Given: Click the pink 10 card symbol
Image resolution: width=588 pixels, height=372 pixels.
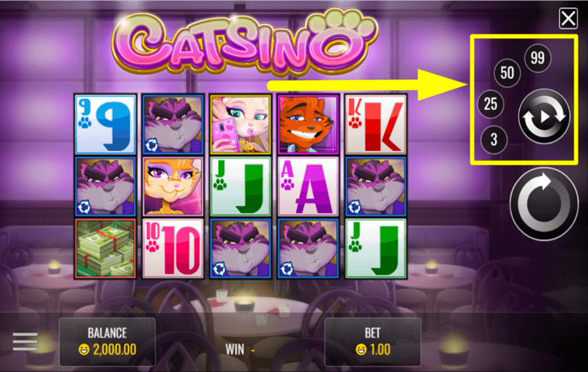Looking at the screenshot, I should click(x=173, y=249).
